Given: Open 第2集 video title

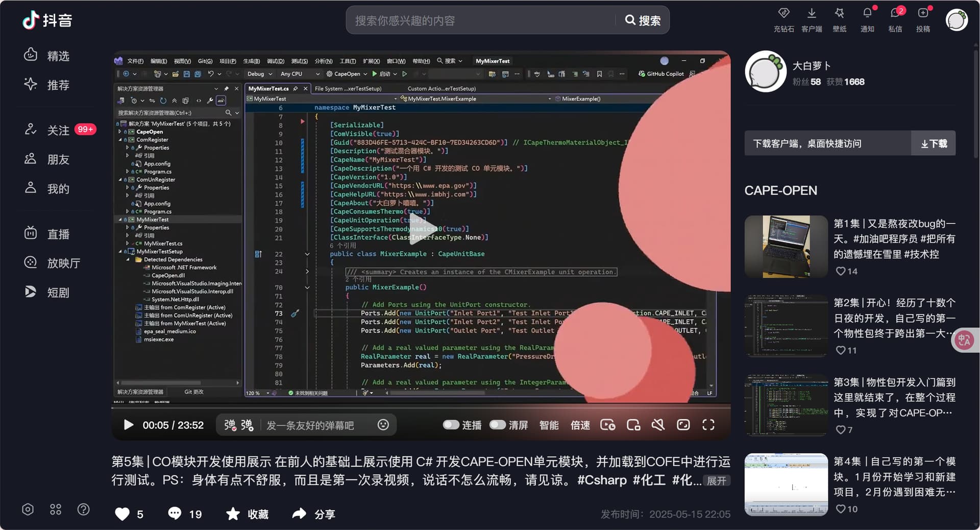Looking at the screenshot, I should point(894,318).
